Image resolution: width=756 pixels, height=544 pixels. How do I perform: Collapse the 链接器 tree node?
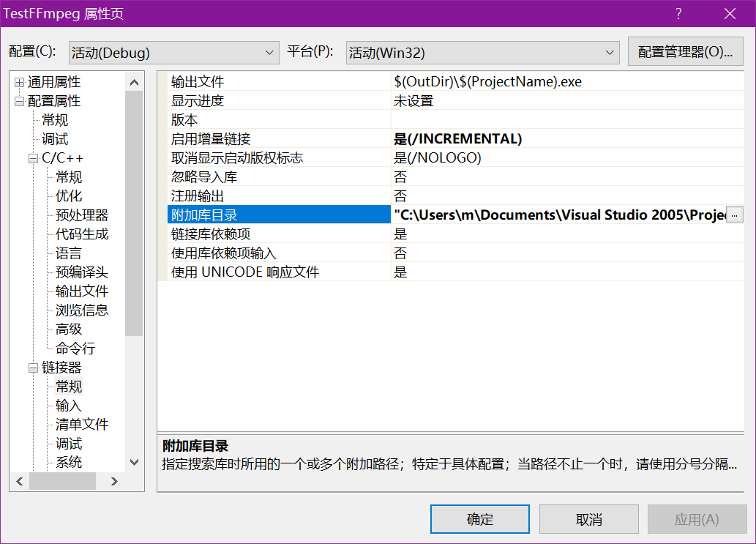[33, 368]
